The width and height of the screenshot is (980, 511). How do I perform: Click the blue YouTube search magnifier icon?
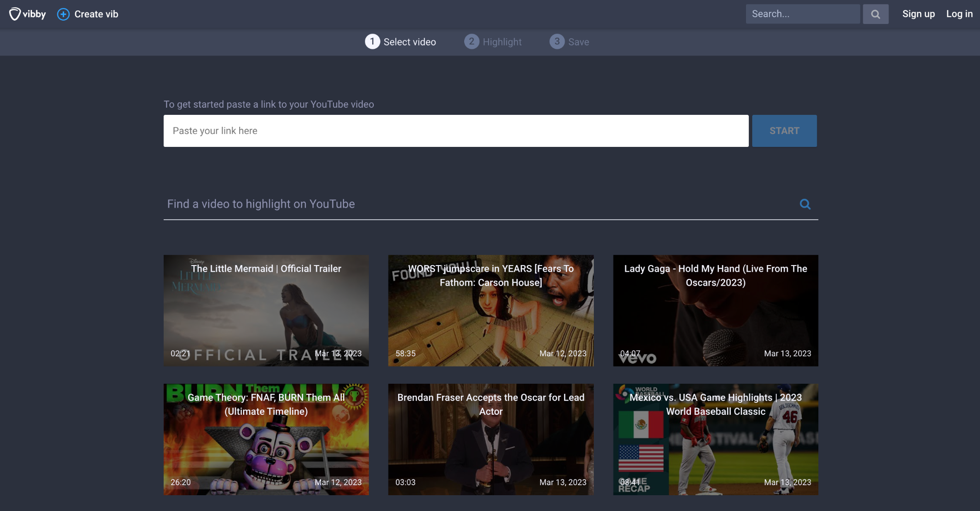[x=805, y=204]
